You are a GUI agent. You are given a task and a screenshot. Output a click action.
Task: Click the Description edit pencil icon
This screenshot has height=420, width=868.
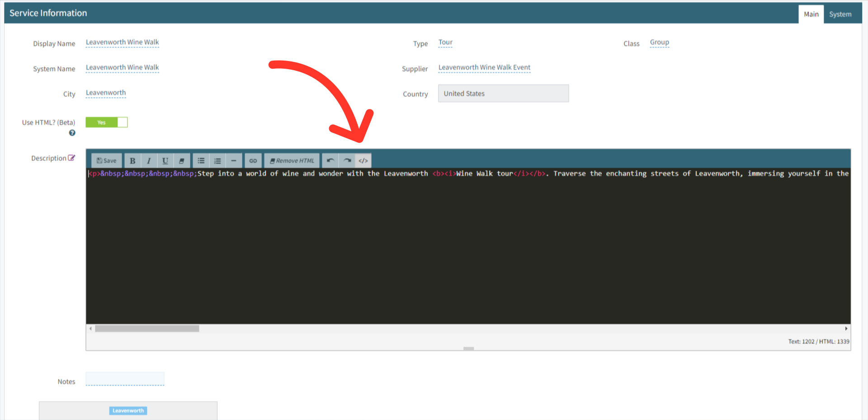pyautogui.click(x=71, y=158)
